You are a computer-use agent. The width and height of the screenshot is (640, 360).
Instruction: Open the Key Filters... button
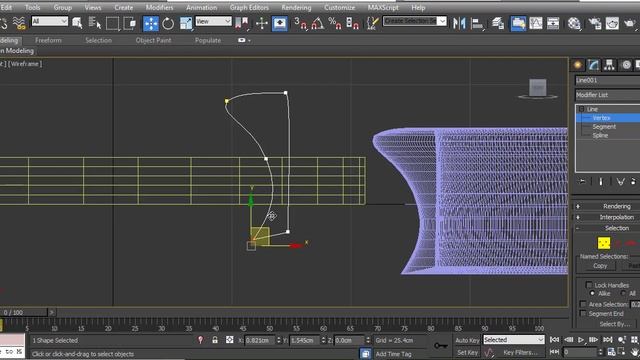click(x=520, y=352)
